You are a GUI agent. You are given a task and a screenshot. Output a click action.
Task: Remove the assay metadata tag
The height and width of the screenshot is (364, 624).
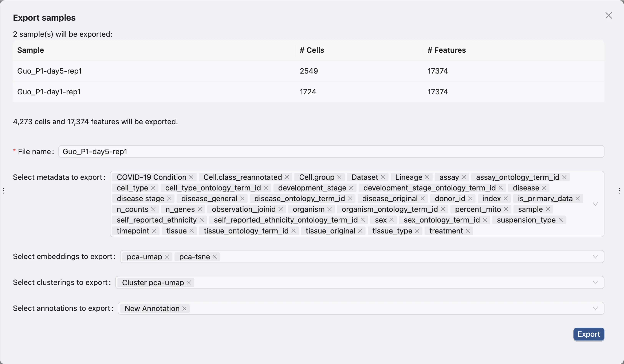(x=464, y=177)
